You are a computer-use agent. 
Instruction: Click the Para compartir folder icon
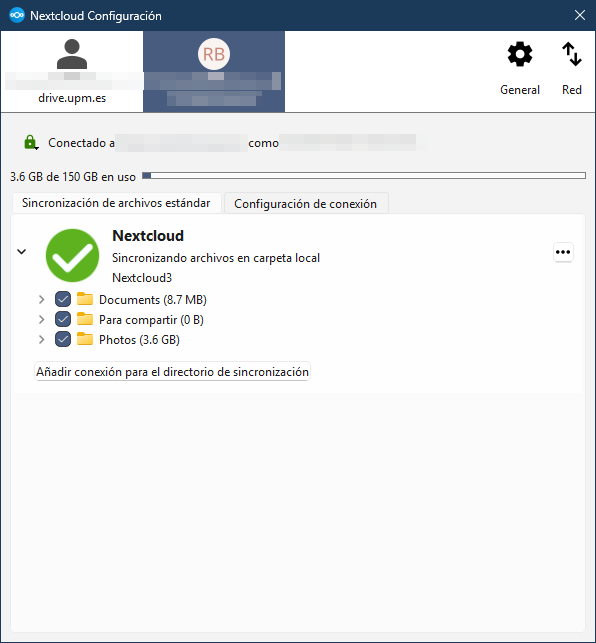pos(85,319)
